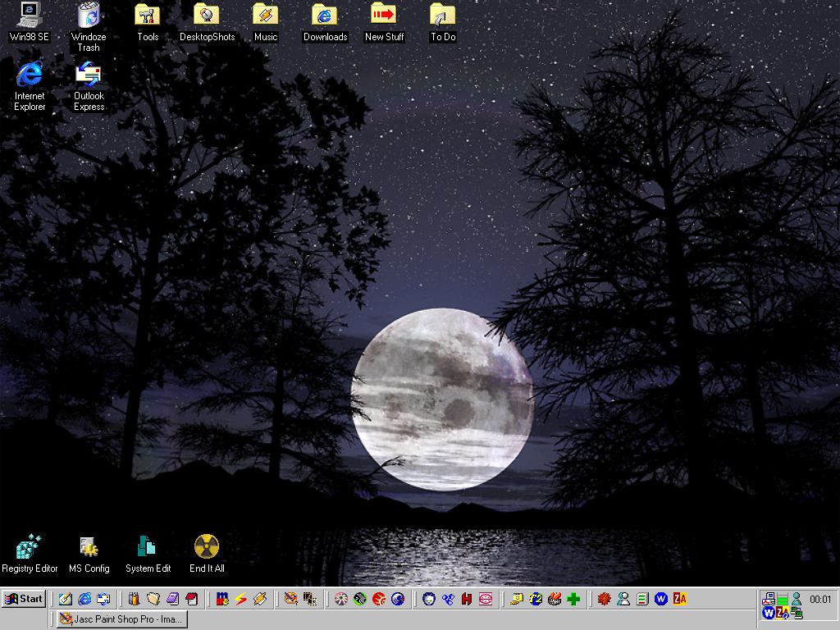Open the Win98 SE desktop icon
Image resolution: width=840 pixels, height=630 pixels.
[x=30, y=16]
